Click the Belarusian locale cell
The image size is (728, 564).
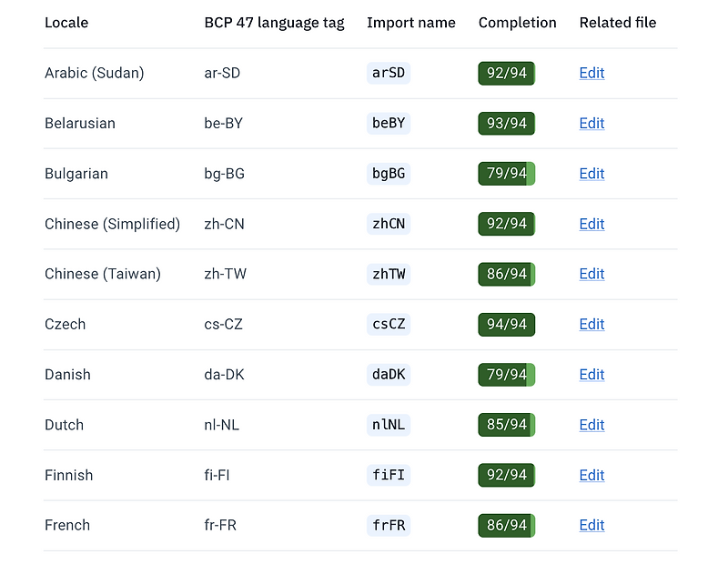click(80, 123)
